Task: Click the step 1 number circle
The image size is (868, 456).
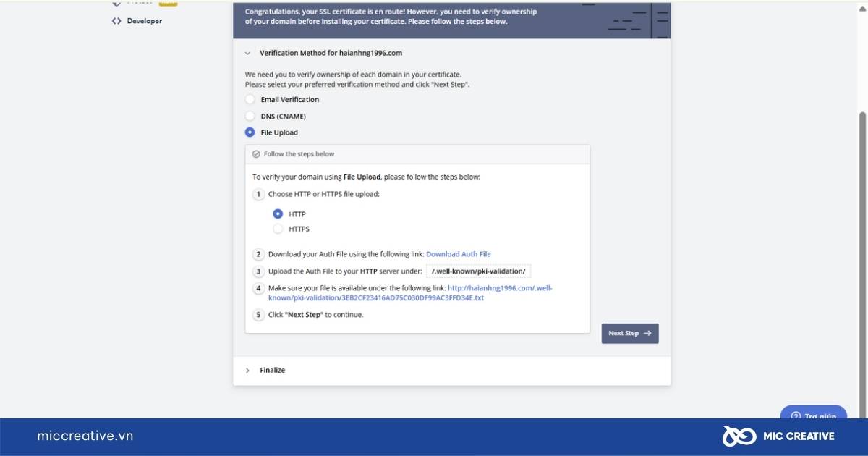Action: click(258, 194)
